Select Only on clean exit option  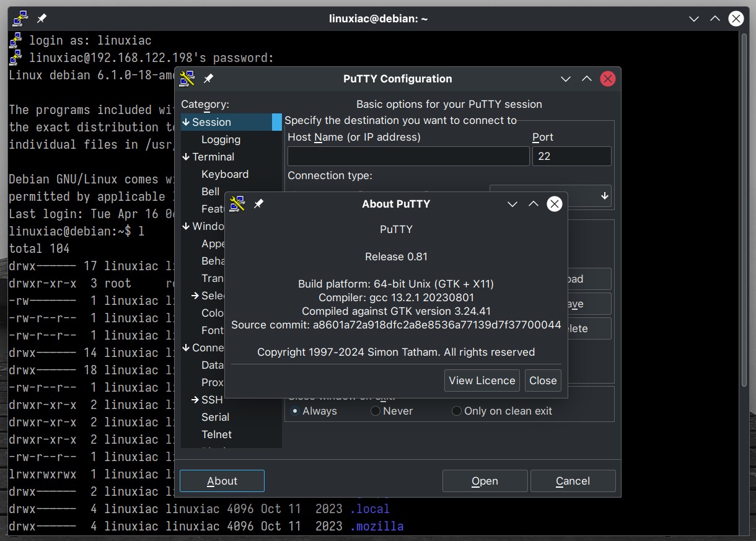502,411
